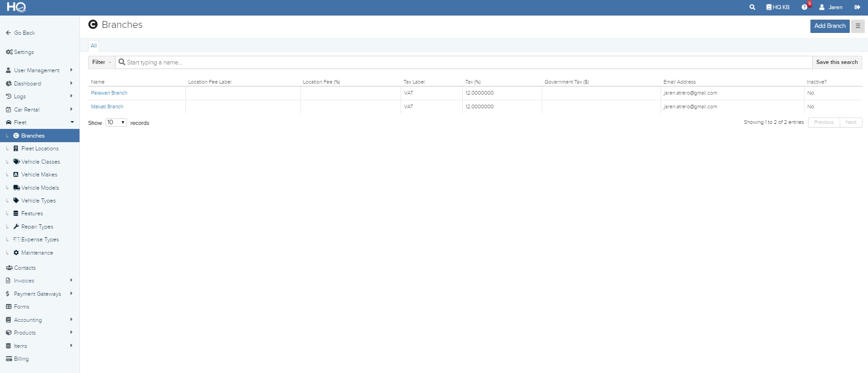Click Go Back in the sidebar
Screen dimensions: 868x373
(20, 33)
